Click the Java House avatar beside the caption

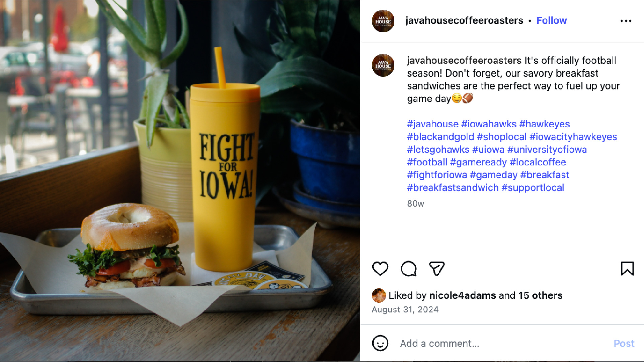tap(383, 65)
